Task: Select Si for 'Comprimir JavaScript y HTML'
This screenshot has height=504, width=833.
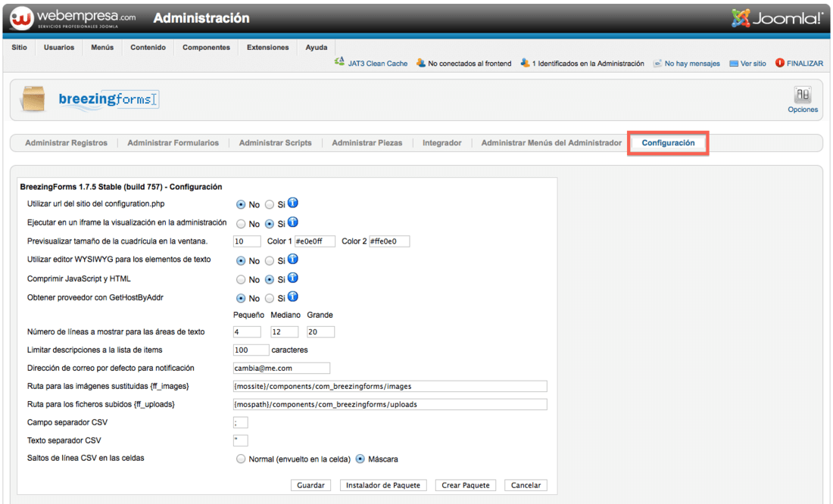Action: pos(270,279)
